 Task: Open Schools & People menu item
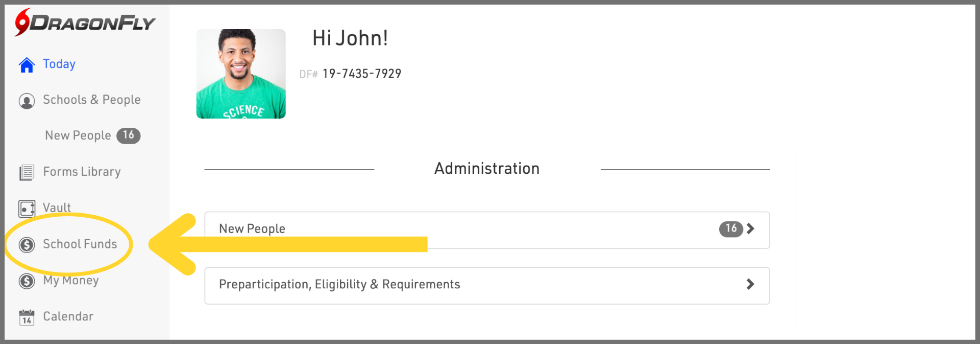(x=91, y=100)
